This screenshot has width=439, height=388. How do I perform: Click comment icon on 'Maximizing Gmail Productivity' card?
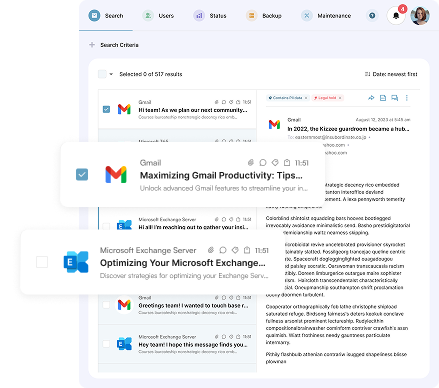(x=263, y=163)
